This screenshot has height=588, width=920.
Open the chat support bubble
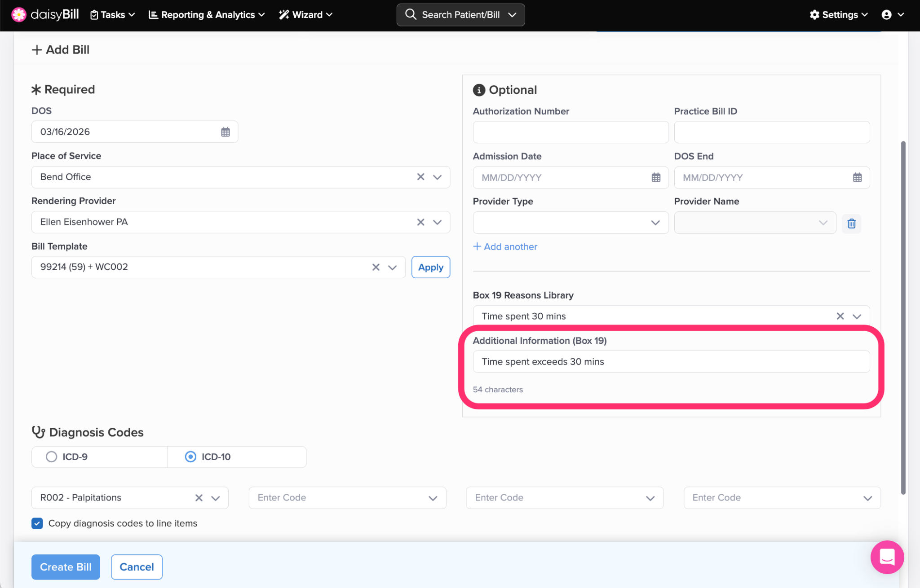(x=887, y=557)
